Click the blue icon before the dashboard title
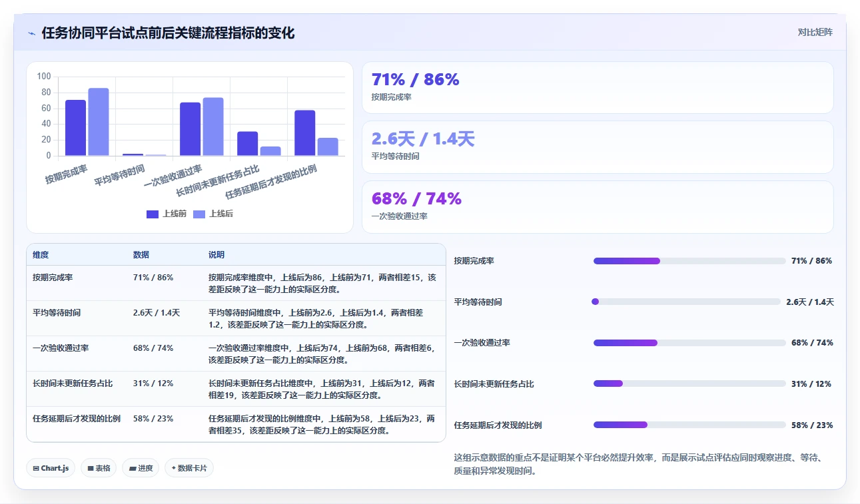The width and height of the screenshot is (860, 504). (x=32, y=33)
